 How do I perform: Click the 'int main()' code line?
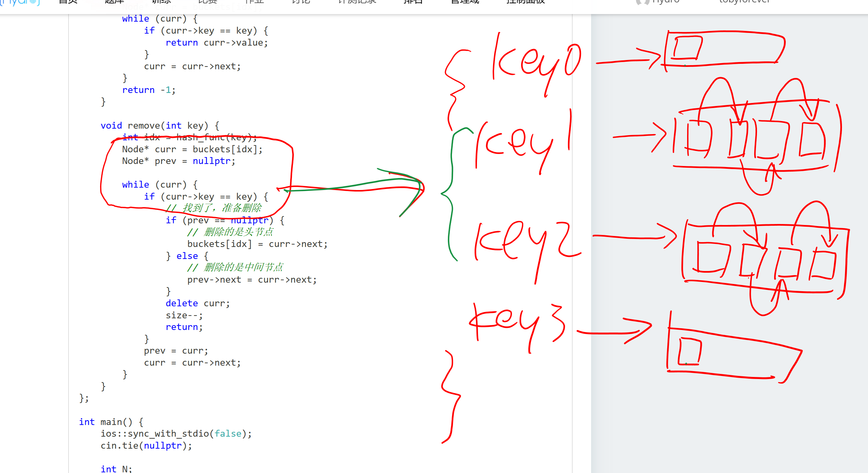[x=111, y=422]
